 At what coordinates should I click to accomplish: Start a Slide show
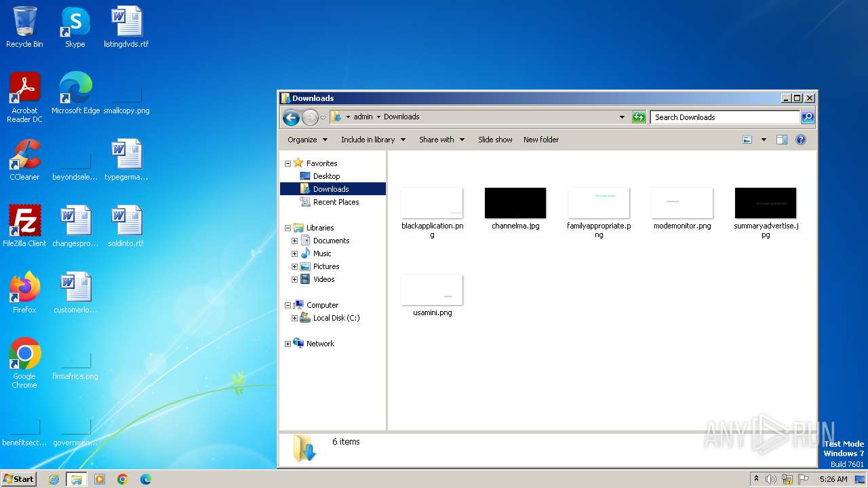495,140
